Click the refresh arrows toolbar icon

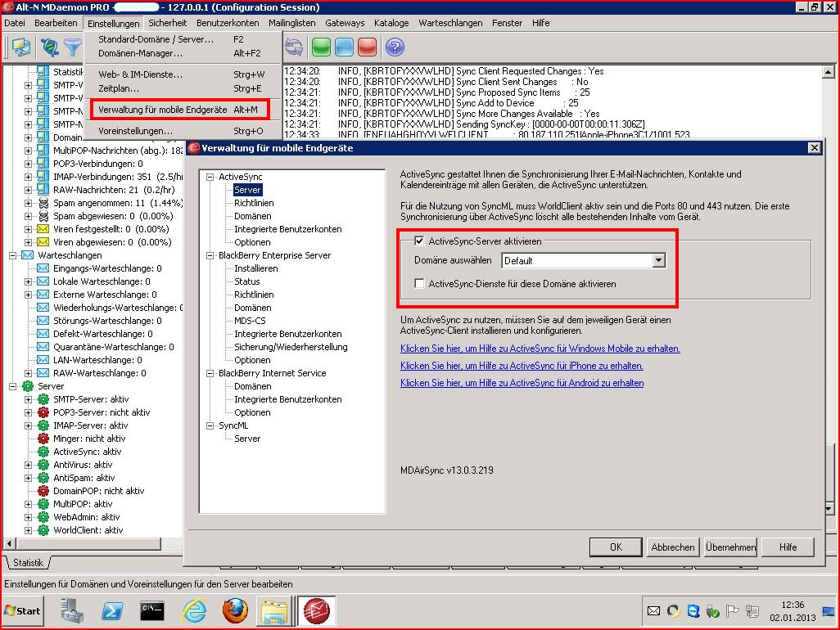click(x=293, y=47)
